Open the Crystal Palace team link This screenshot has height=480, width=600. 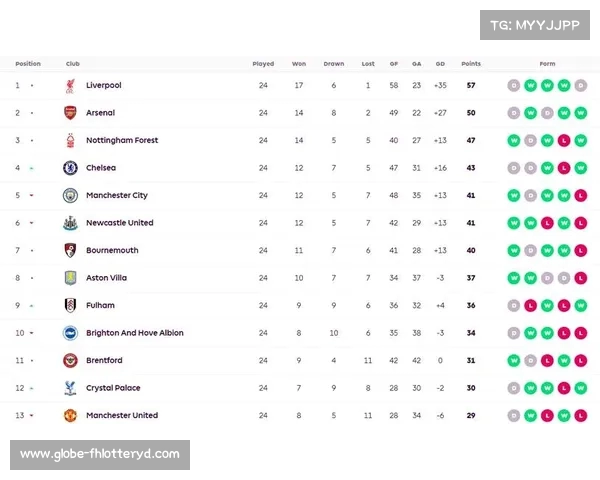click(113, 388)
